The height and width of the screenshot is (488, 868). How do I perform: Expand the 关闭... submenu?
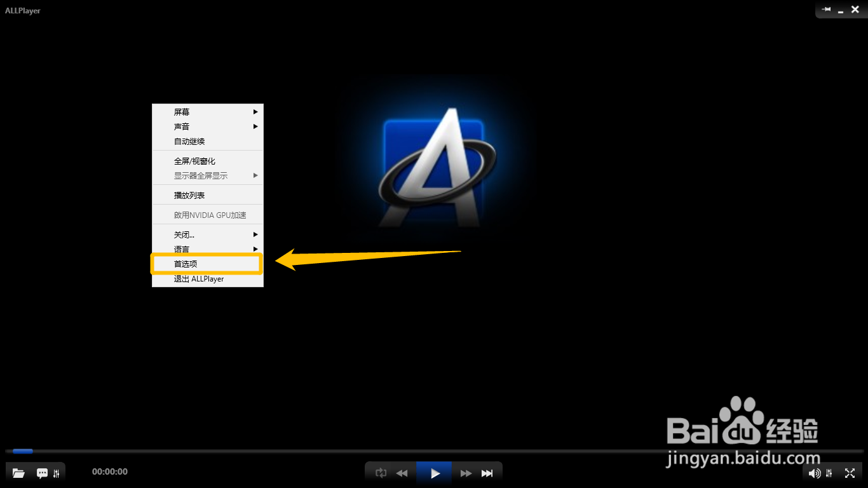click(x=208, y=234)
